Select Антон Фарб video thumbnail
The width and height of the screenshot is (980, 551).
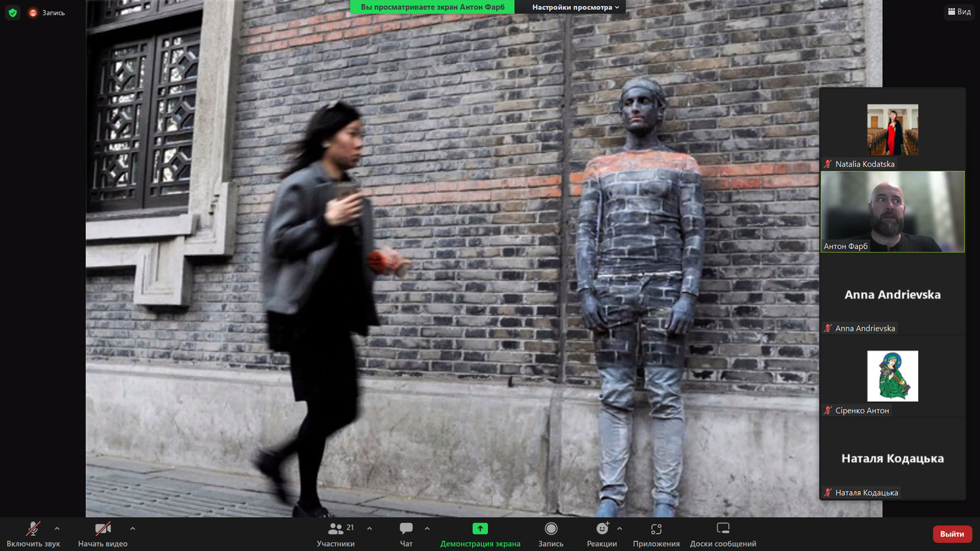892,212
